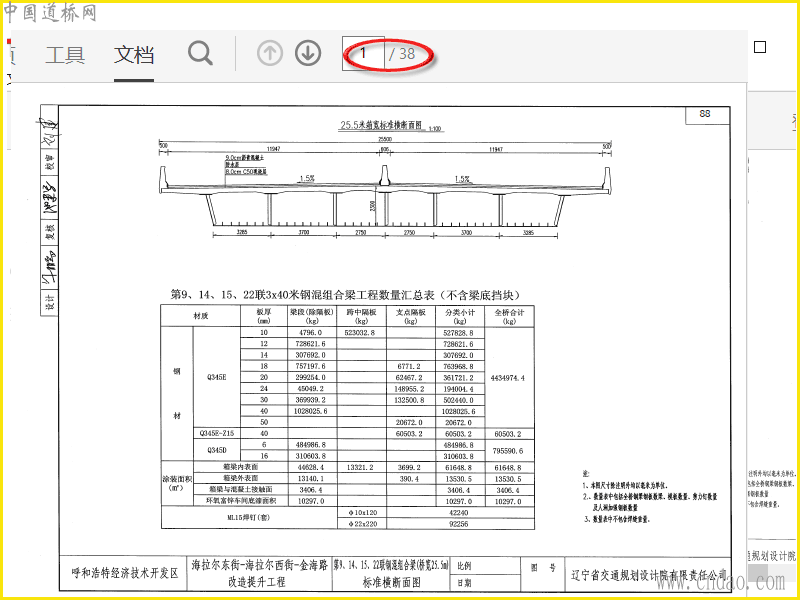Go to next page with down arrow

click(308, 53)
